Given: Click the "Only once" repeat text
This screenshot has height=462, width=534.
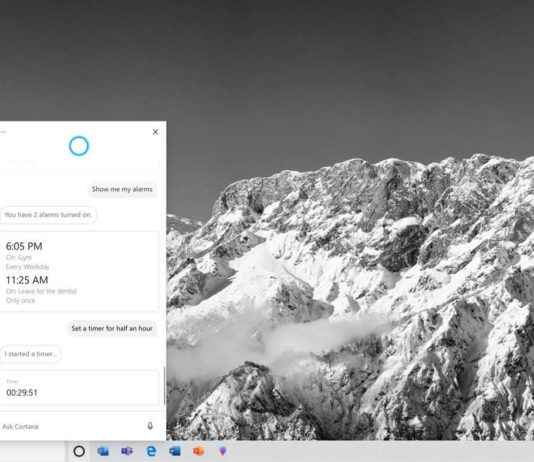Looking at the screenshot, I should tap(20, 300).
